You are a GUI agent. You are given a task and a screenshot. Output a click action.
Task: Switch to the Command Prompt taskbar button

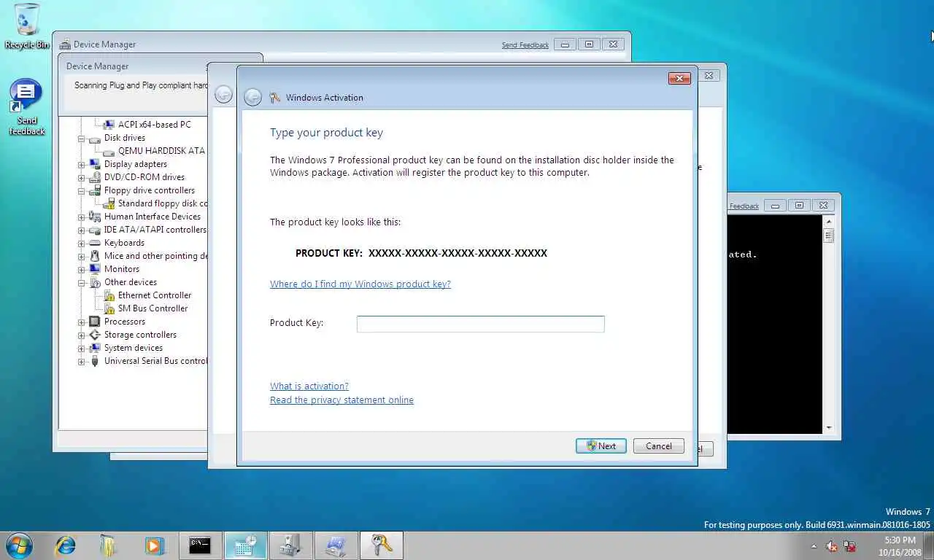click(200, 545)
